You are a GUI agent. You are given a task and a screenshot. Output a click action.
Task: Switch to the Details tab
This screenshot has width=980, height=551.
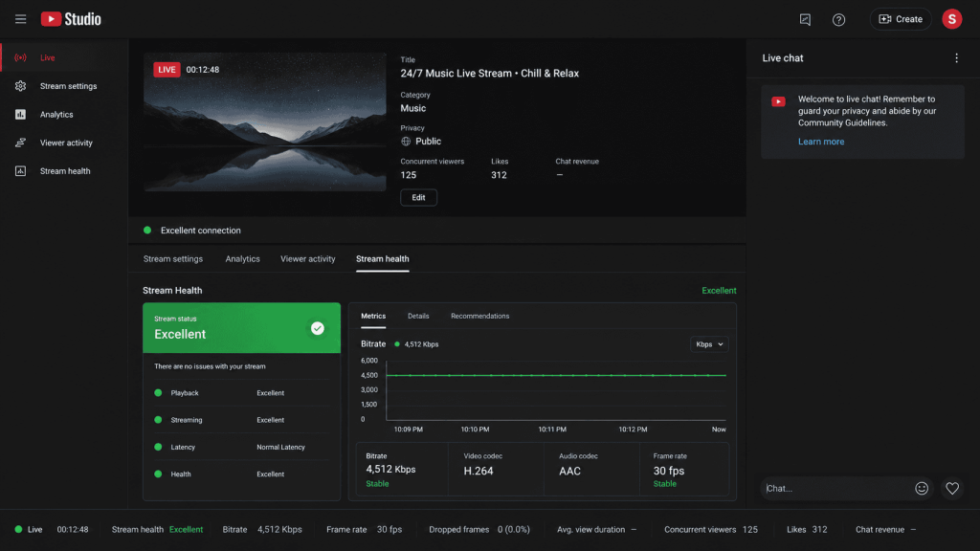click(418, 316)
